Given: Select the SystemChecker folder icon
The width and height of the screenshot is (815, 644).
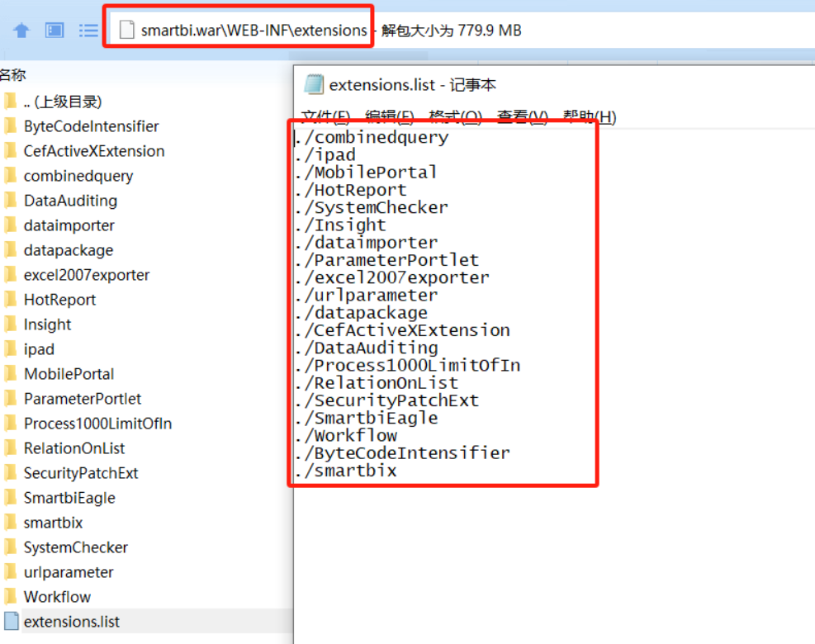Looking at the screenshot, I should coord(9,547).
